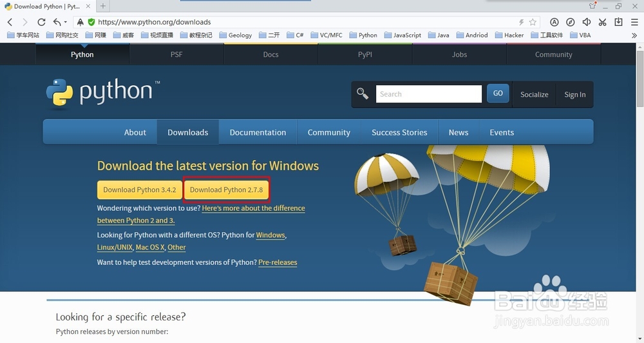Open the JavaScript bookmark folder
The height and width of the screenshot is (343, 644).
pyautogui.click(x=402, y=35)
